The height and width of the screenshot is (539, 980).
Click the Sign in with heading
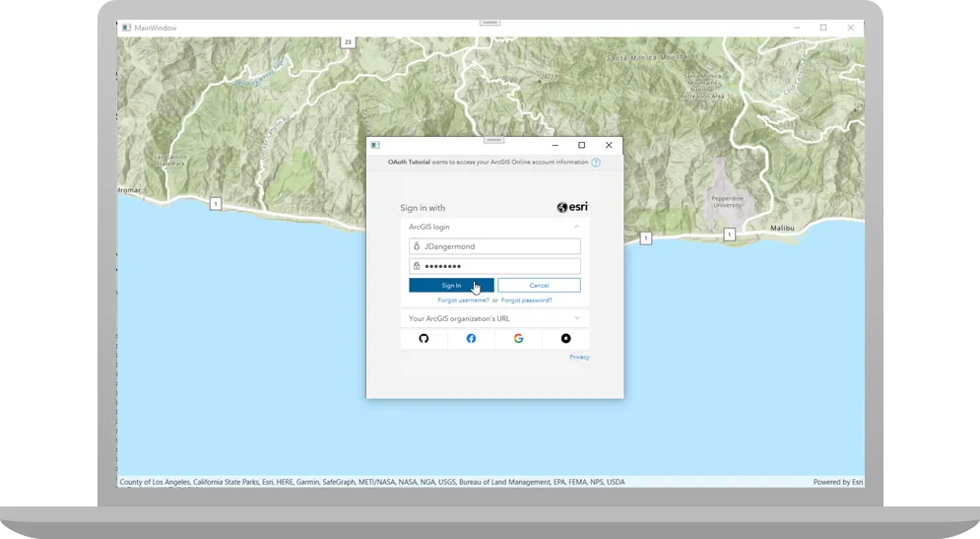(423, 208)
